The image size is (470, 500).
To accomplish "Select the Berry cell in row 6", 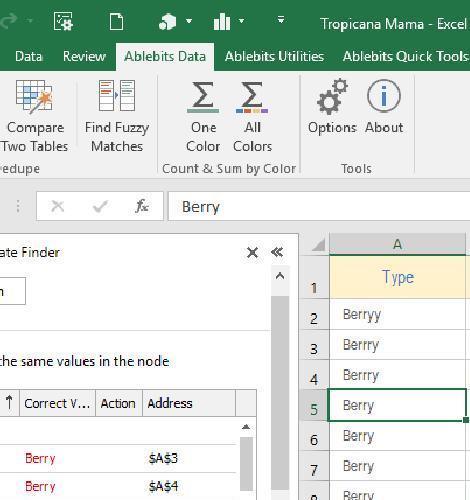I will click(397, 436).
